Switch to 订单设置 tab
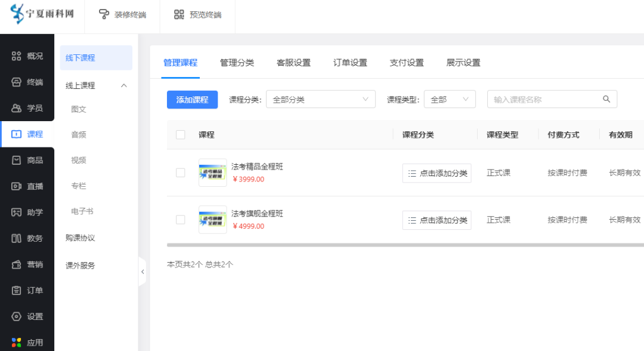644x351 pixels. (x=350, y=63)
